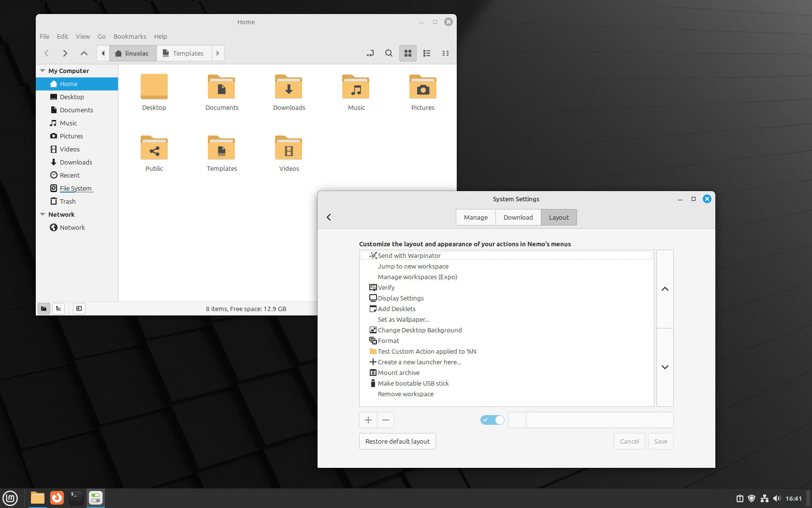
Task: Select Send with Warpinator action
Action: [507, 255]
